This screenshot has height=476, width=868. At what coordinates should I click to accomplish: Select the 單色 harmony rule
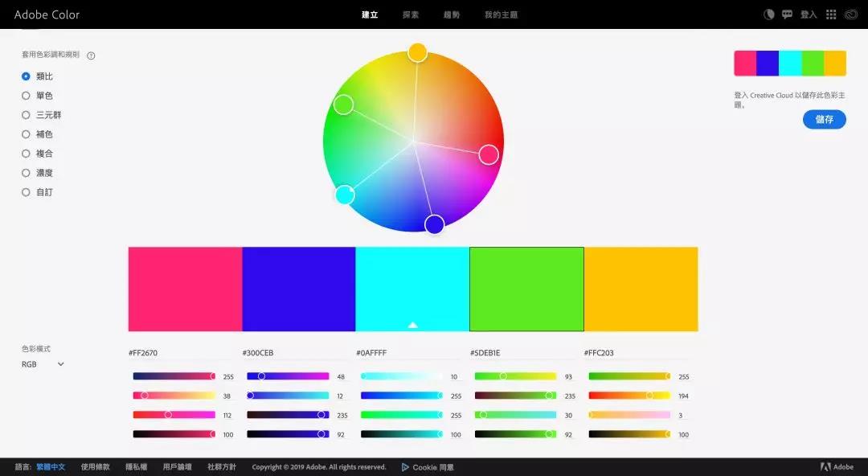click(x=37, y=96)
